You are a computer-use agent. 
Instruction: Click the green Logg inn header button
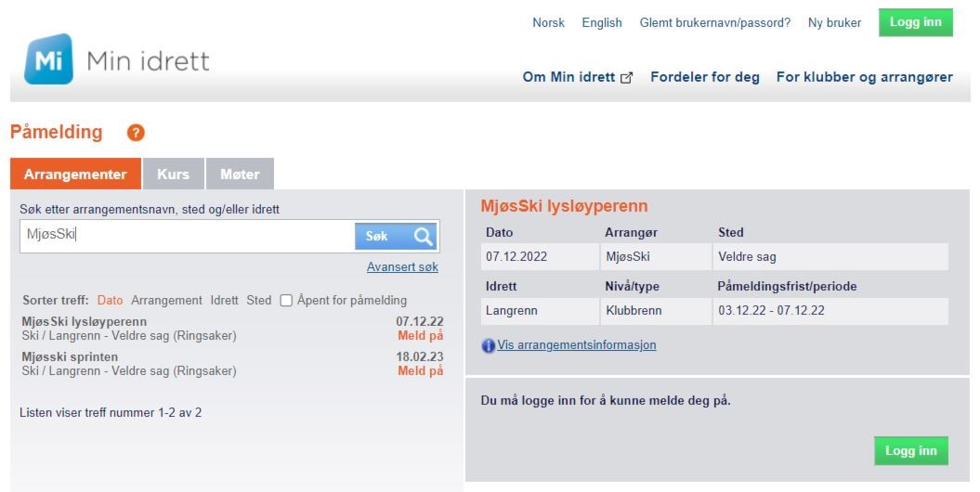click(x=915, y=22)
